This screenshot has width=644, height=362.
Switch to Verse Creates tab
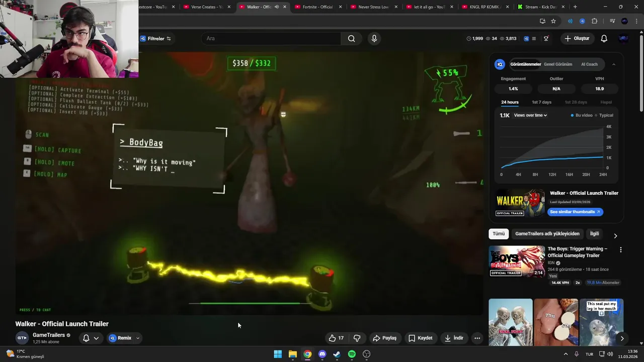pos(207,7)
